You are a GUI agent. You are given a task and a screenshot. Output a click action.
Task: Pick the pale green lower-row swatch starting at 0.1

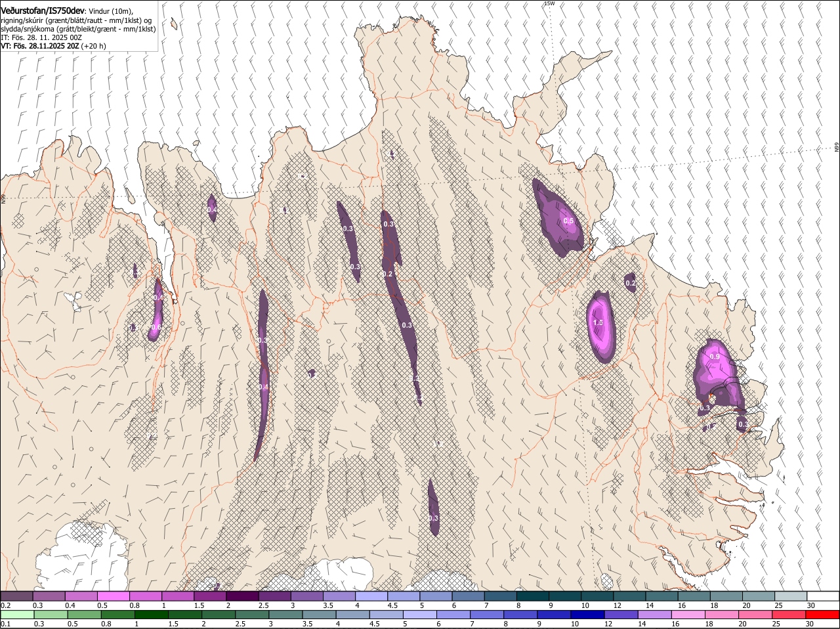pyautogui.click(x=17, y=615)
